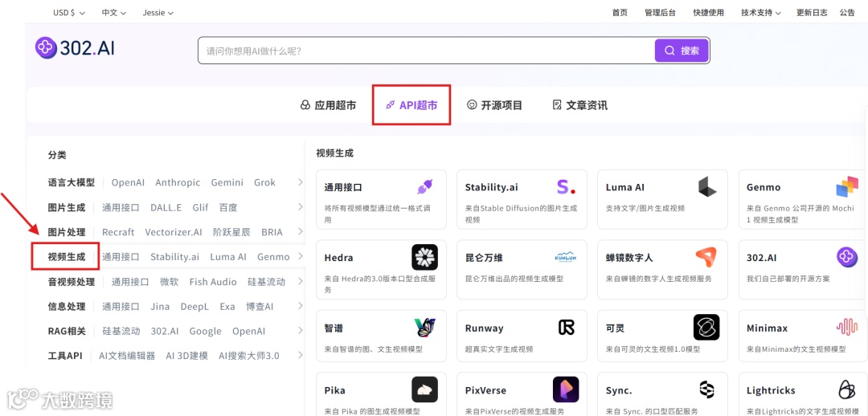Image resolution: width=868 pixels, height=416 pixels.
Task: Open the Grok link
Action: [x=264, y=182]
